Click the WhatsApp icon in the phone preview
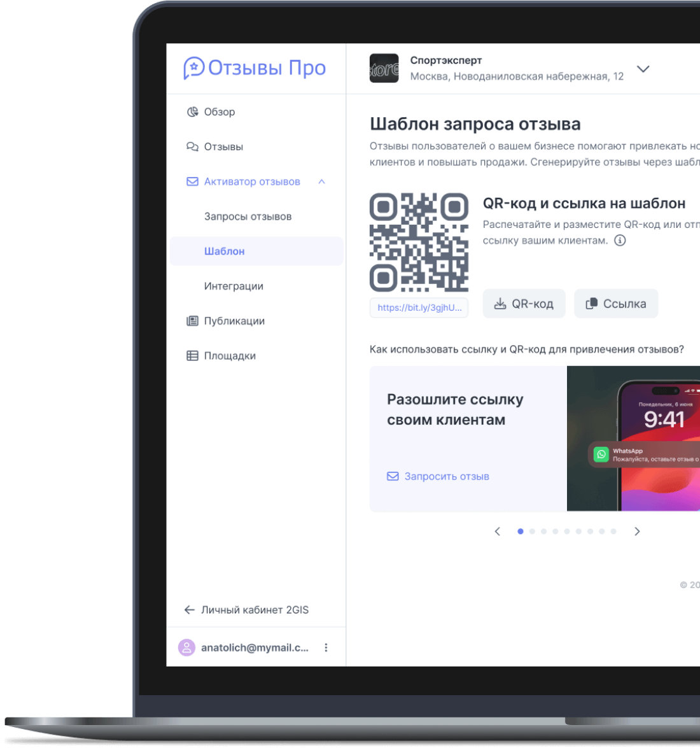This screenshot has height=748, width=700. 601,454
